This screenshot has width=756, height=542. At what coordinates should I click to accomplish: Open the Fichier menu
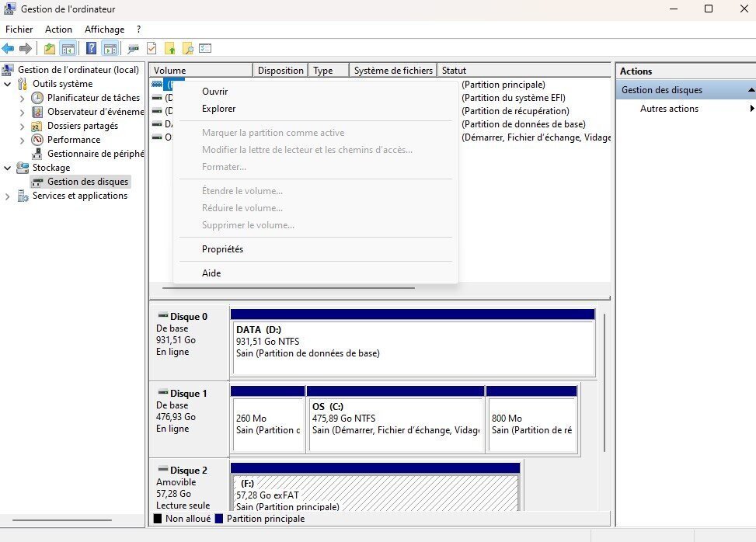pyautogui.click(x=19, y=30)
